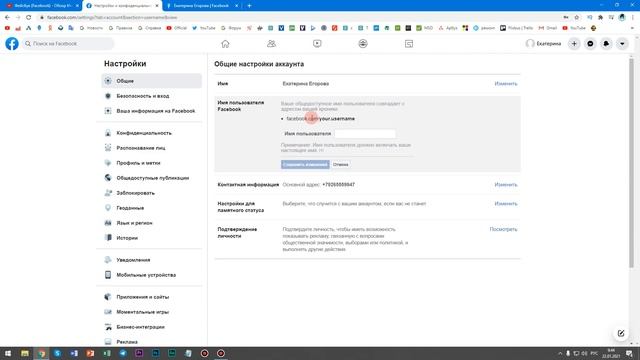Focus the Поиск на Facebook search box

68,44
